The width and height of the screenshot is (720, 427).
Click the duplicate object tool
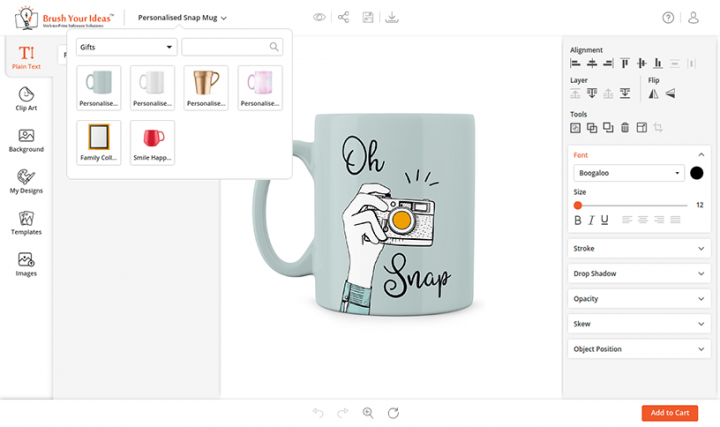pyautogui.click(x=608, y=128)
